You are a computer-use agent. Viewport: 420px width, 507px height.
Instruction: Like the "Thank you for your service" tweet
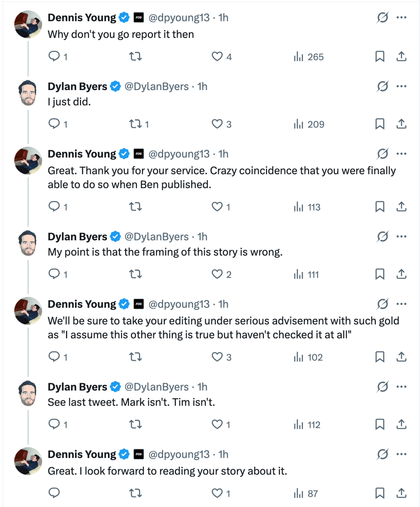click(x=217, y=207)
